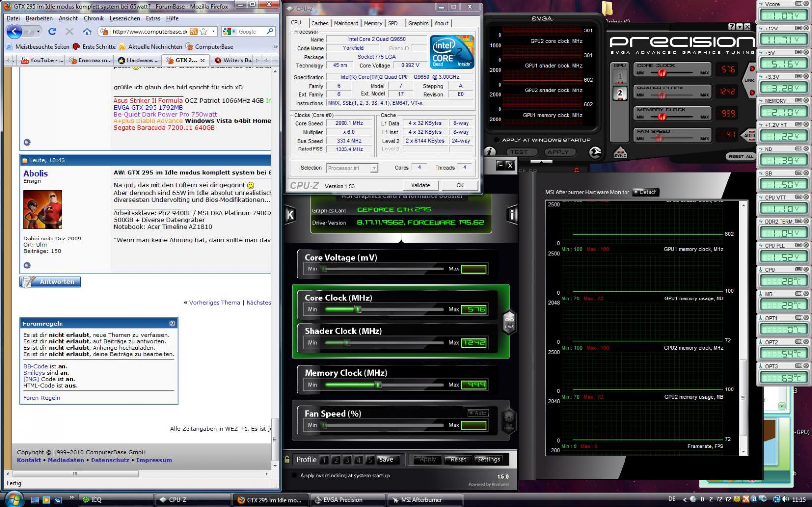Viewport: 812px width, 507px height.
Task: Click the Firefox address bar URL field
Action: pyautogui.click(x=150, y=31)
